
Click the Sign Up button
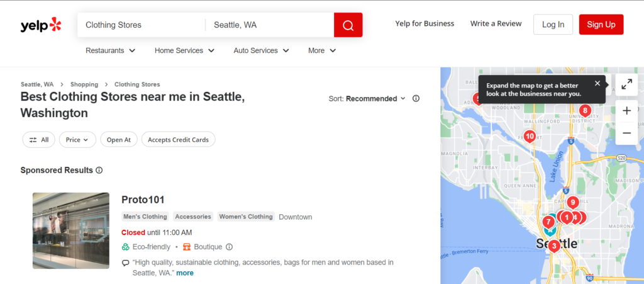tap(601, 25)
